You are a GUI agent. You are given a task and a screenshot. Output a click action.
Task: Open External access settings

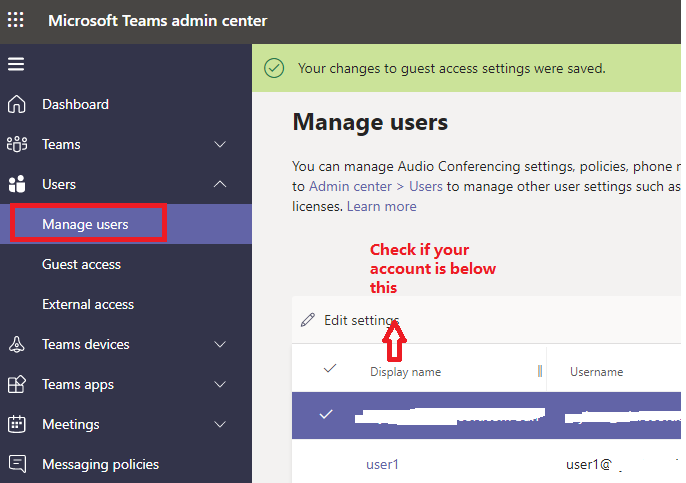pyautogui.click(x=88, y=304)
